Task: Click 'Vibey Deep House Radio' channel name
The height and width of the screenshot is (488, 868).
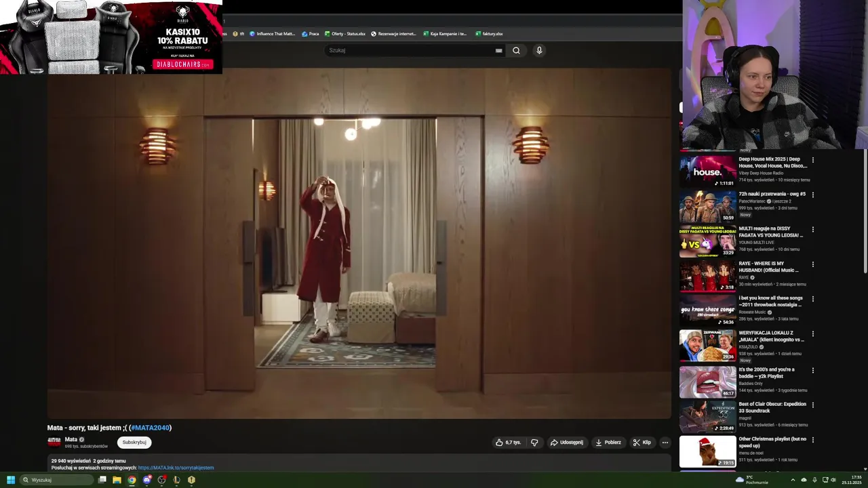Action: 761,173
